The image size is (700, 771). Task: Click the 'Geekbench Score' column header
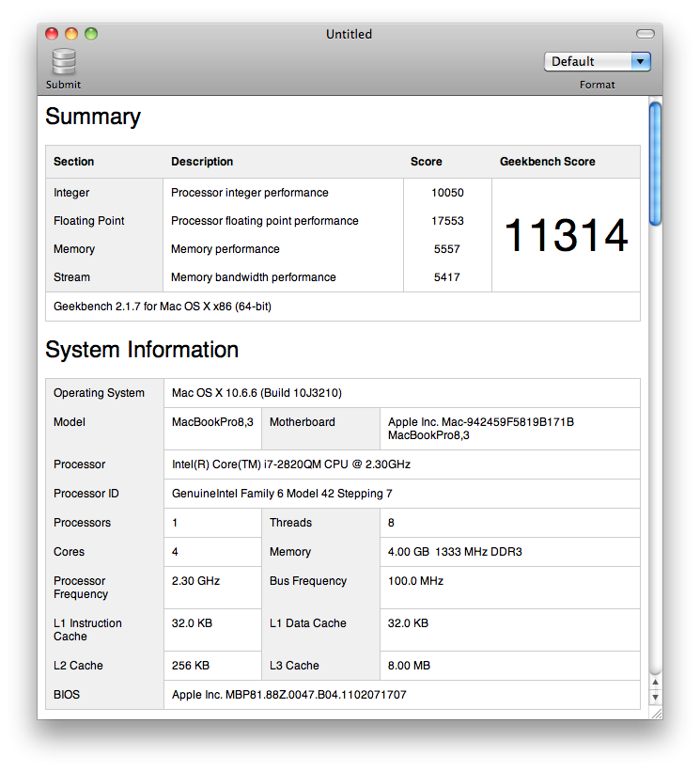[547, 162]
